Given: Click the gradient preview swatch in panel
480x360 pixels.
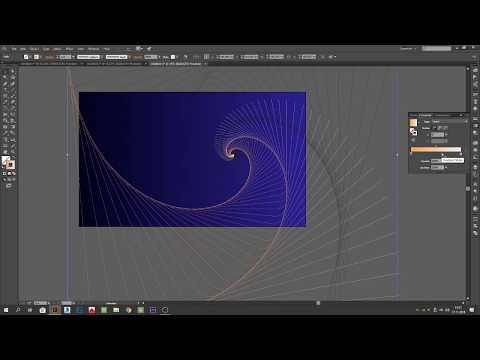Looking at the screenshot, I should 413,122.
